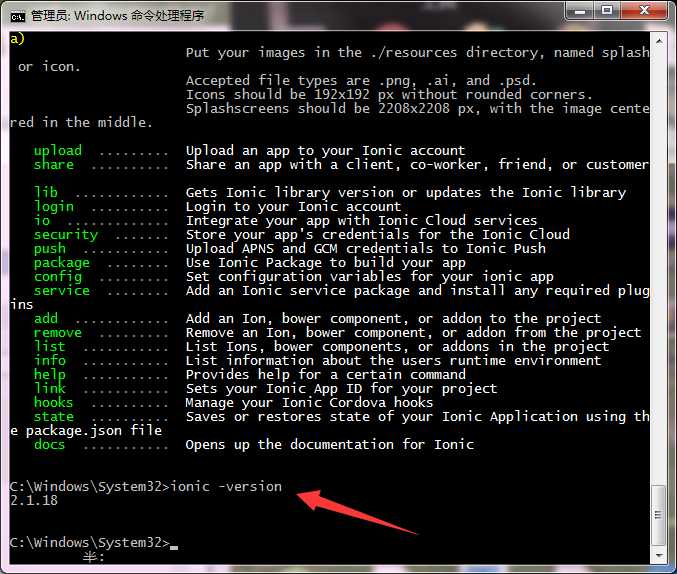Click the green 'list' command
Viewport: 677px width, 574px height.
pos(50,346)
